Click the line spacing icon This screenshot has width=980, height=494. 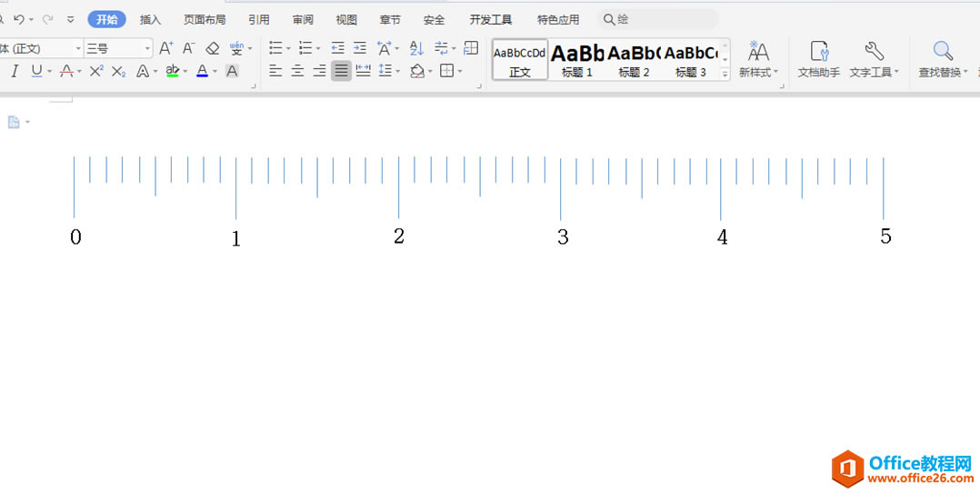click(x=385, y=71)
